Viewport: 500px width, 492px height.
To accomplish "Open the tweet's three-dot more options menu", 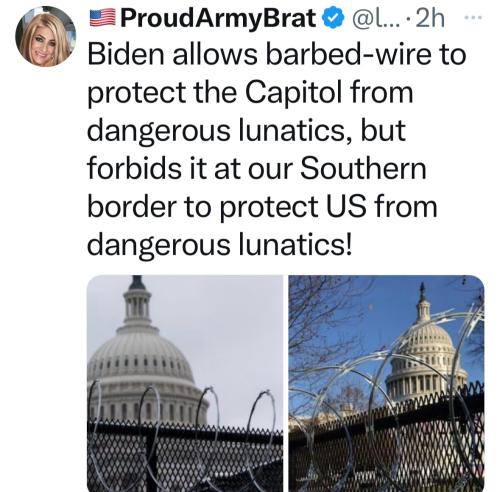I will (474, 18).
